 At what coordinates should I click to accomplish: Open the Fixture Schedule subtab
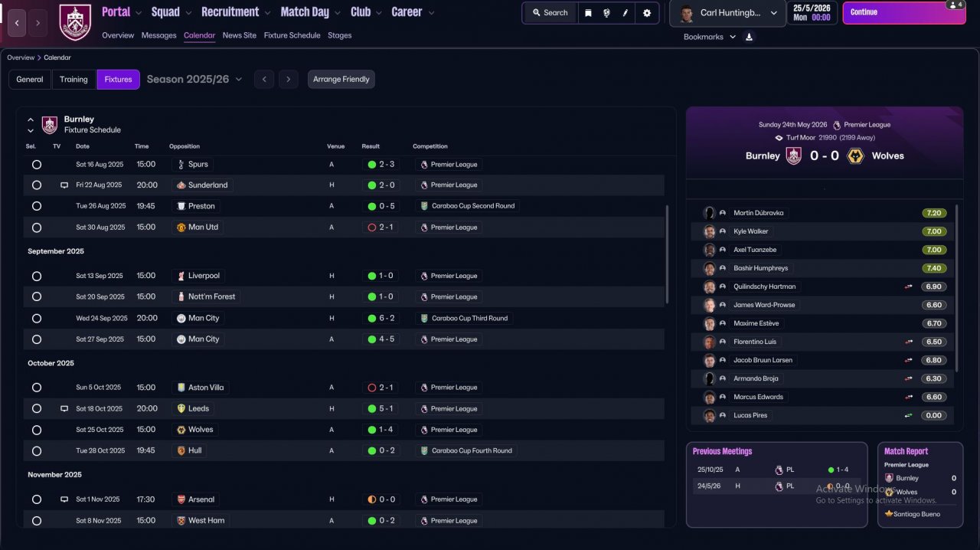pos(292,35)
